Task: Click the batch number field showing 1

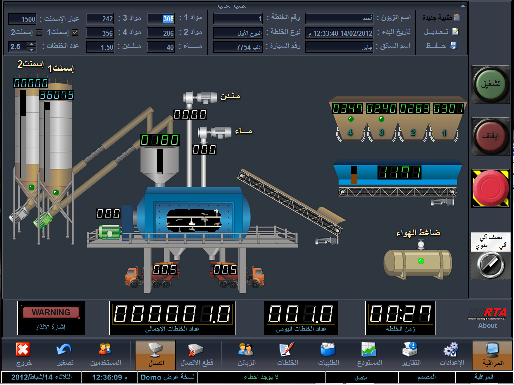Action: [238, 19]
